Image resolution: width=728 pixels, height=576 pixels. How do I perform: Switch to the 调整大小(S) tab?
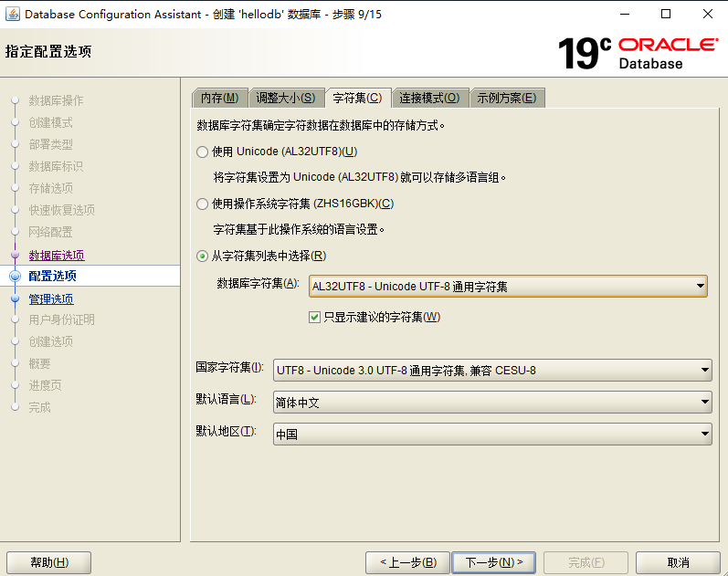[286, 98]
